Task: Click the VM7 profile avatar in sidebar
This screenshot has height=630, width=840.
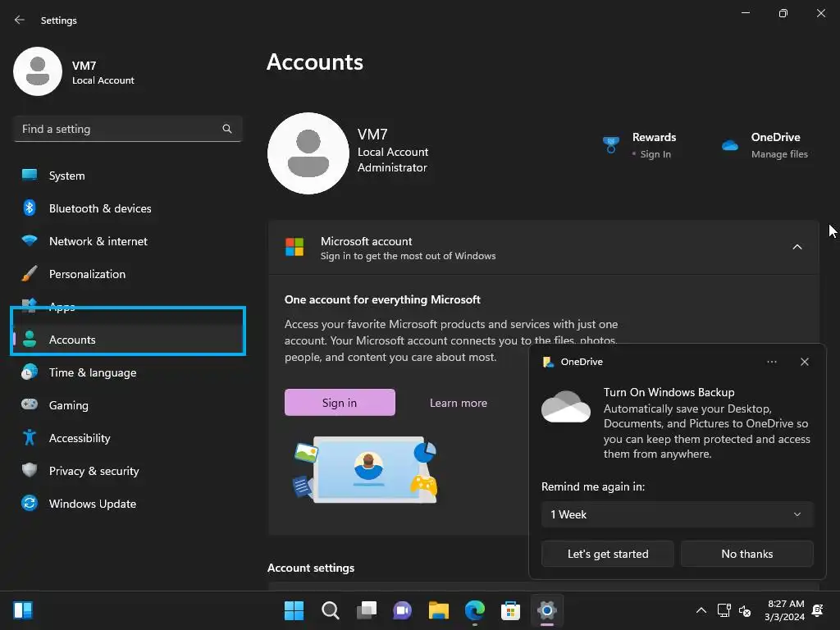Action: [x=38, y=71]
